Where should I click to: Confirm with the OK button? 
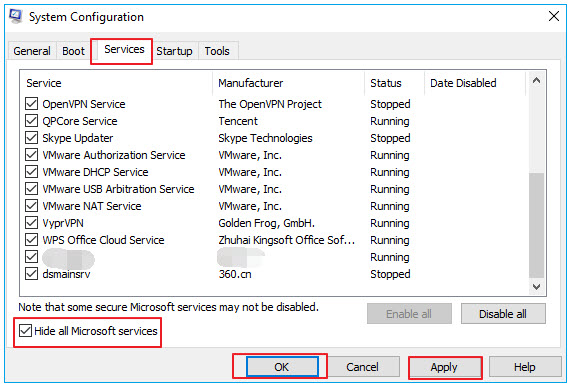pyautogui.click(x=282, y=367)
